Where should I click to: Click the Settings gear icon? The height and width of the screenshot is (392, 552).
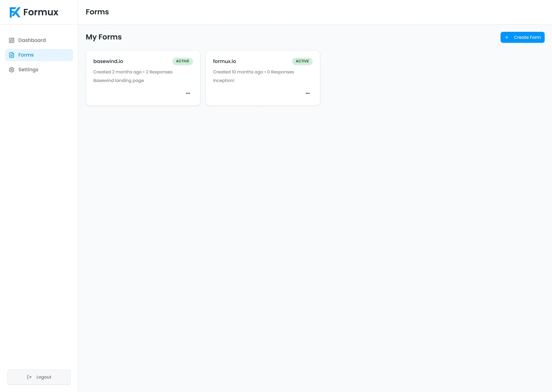12,70
